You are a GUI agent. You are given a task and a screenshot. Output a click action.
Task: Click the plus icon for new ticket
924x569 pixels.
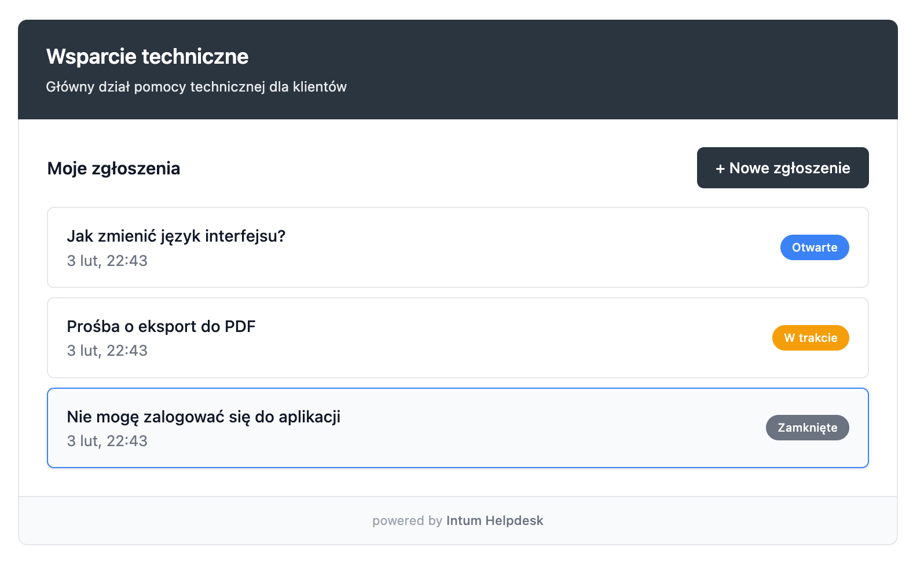(720, 169)
